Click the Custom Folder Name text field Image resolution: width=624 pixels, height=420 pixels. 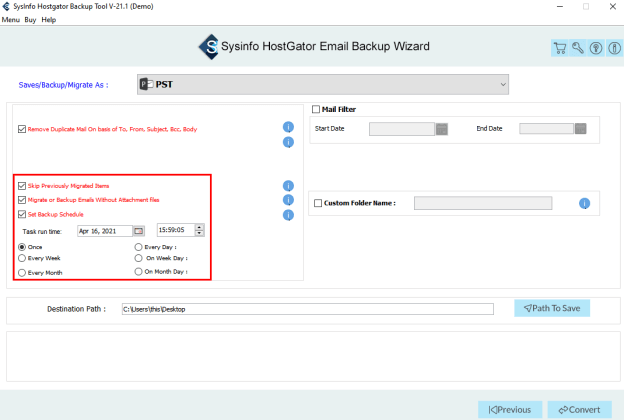point(483,203)
